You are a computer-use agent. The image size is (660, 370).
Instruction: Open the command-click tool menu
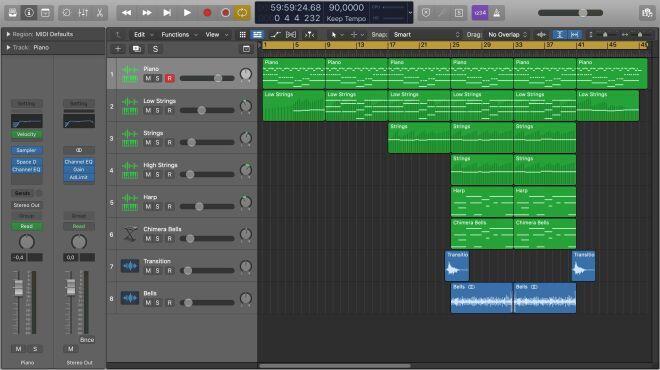[x=357, y=35]
